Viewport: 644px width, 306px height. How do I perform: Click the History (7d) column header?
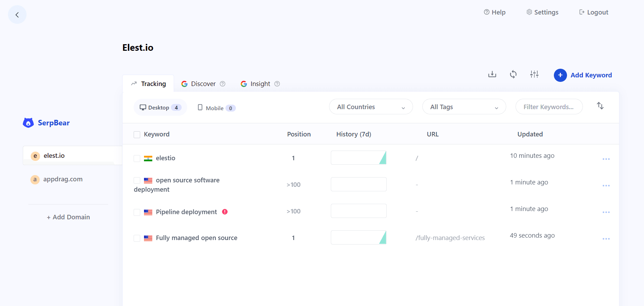point(354,134)
